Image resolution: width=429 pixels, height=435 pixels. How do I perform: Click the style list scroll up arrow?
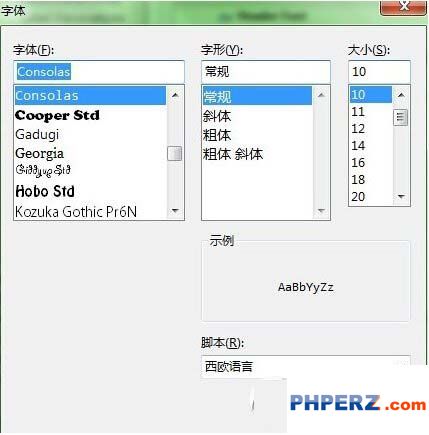click(x=321, y=95)
